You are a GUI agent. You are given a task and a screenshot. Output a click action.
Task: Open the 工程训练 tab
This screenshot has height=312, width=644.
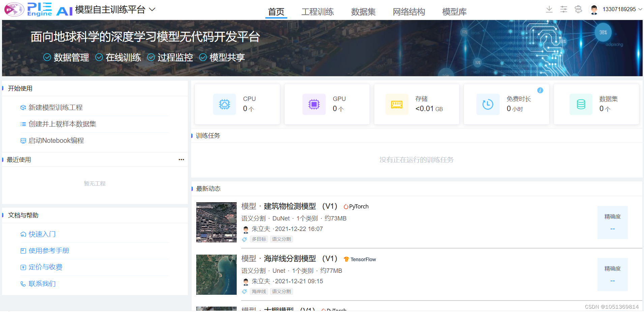pyautogui.click(x=318, y=12)
